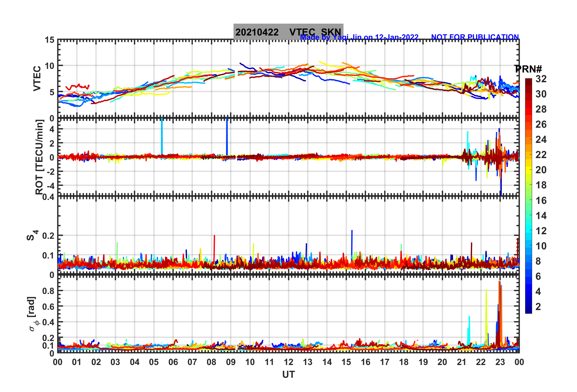This screenshot has height=392, width=577.
Task: Click hour label 23 on the UT axis
Action: tap(500, 362)
